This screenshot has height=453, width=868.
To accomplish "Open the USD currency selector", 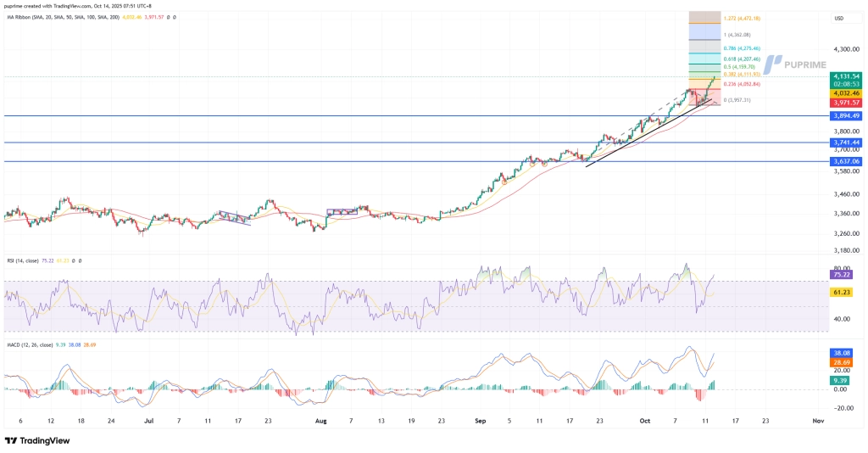I will [838, 18].
